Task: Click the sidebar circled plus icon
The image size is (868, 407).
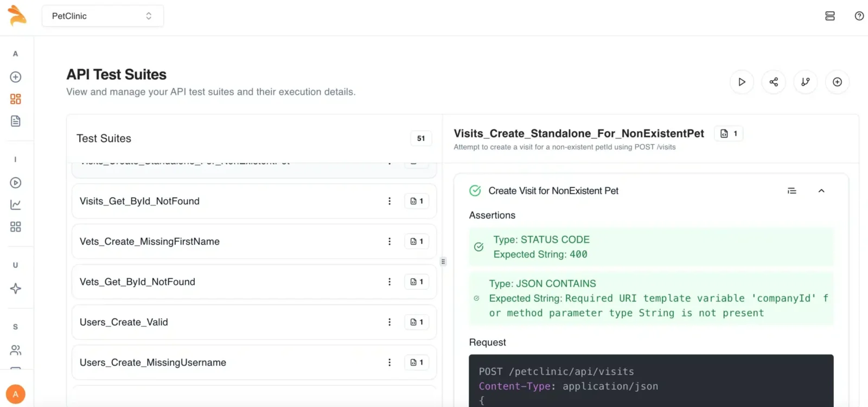Action: (16, 77)
